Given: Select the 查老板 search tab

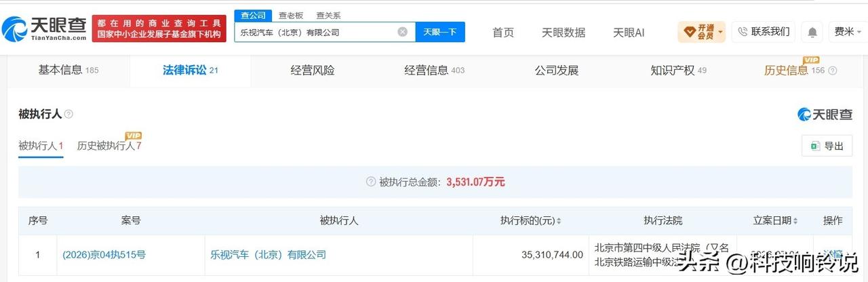Looking at the screenshot, I should pyautogui.click(x=291, y=15).
